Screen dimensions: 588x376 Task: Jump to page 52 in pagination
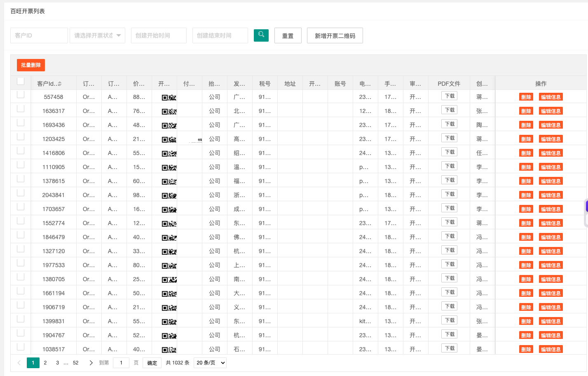75,363
